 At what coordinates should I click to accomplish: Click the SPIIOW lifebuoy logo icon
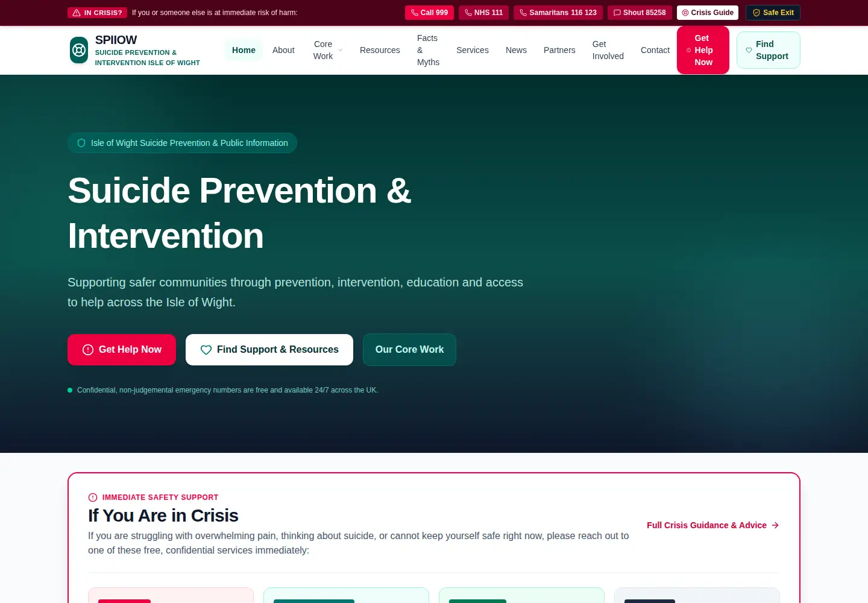coord(79,50)
